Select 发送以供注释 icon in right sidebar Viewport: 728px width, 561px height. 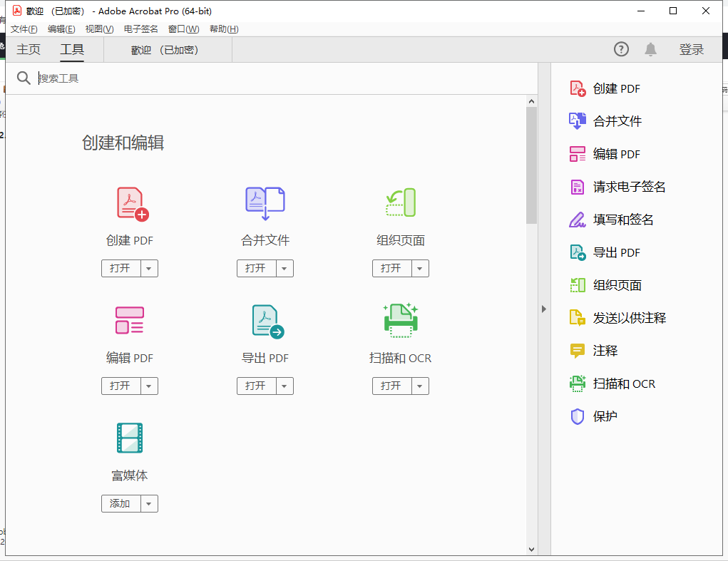tap(577, 318)
